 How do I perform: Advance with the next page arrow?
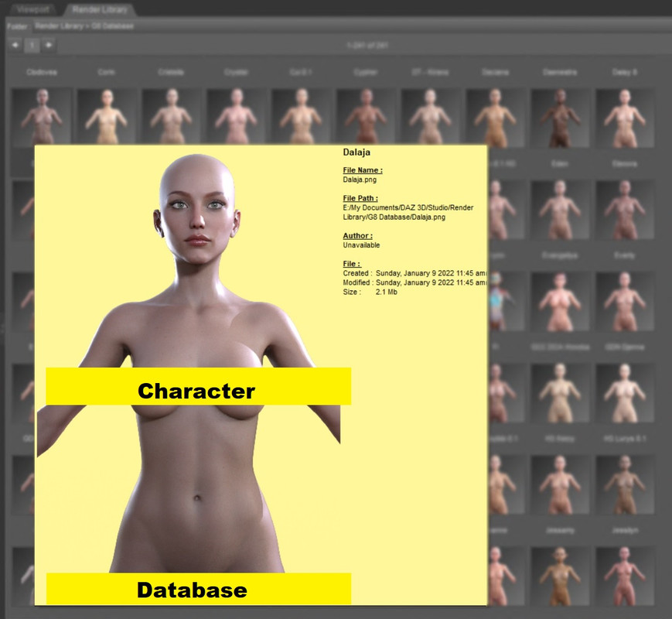[x=49, y=45]
